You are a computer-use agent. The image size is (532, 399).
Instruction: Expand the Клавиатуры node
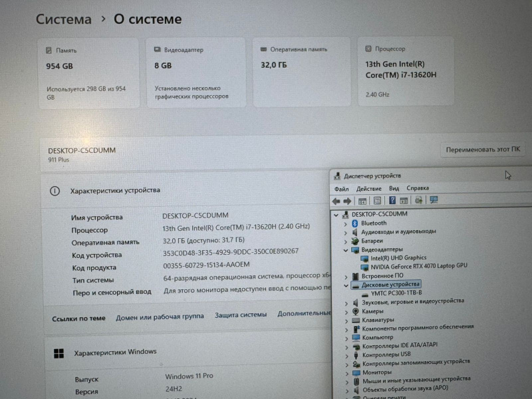[x=346, y=321]
